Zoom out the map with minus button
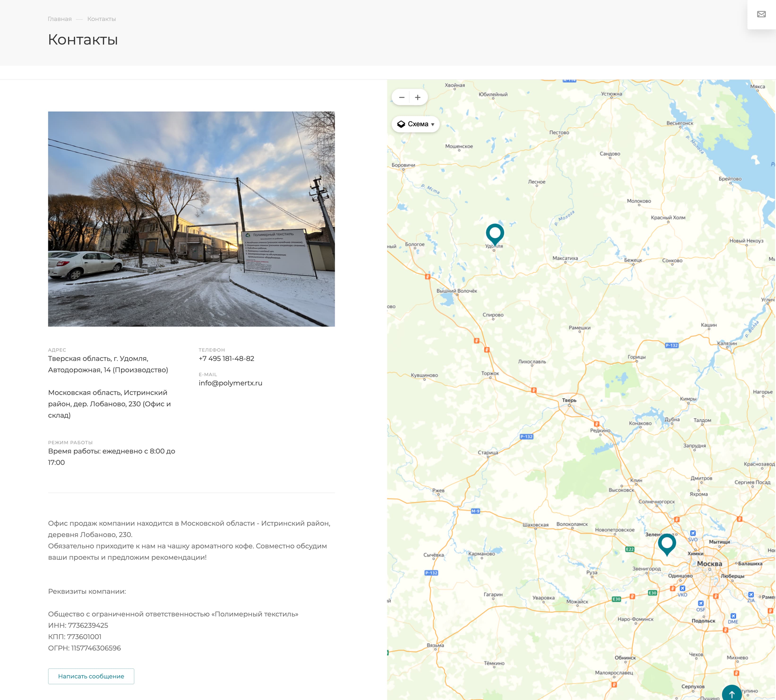This screenshot has height=700, width=776. (x=401, y=97)
